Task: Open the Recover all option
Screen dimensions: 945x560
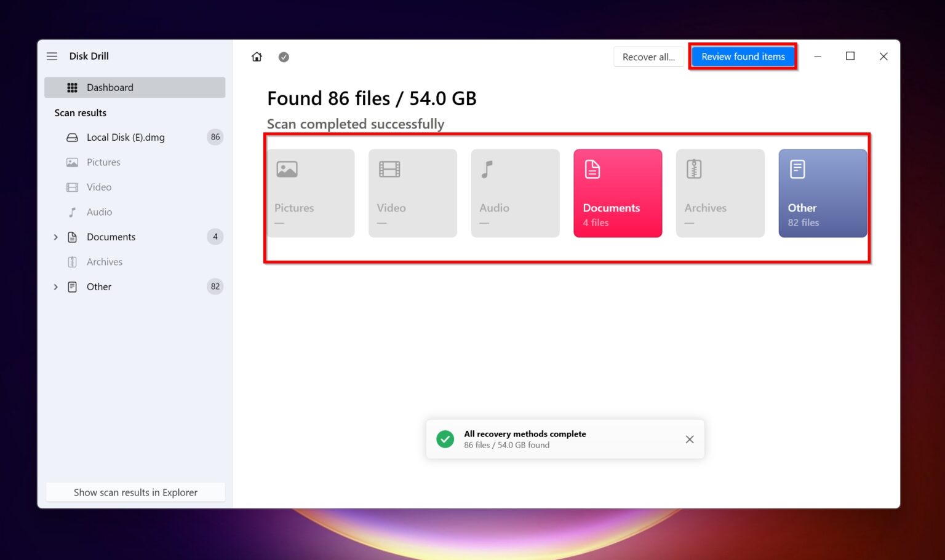Action: (648, 56)
